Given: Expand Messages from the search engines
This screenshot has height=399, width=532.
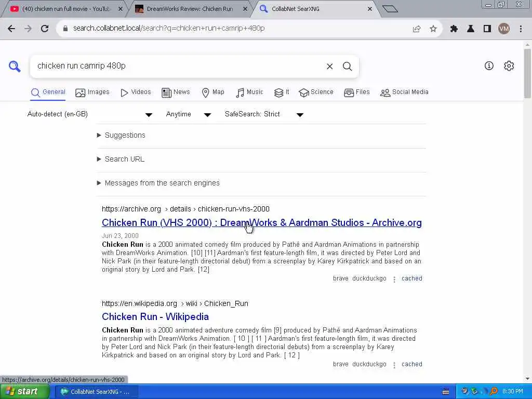Looking at the screenshot, I should 158,183.
